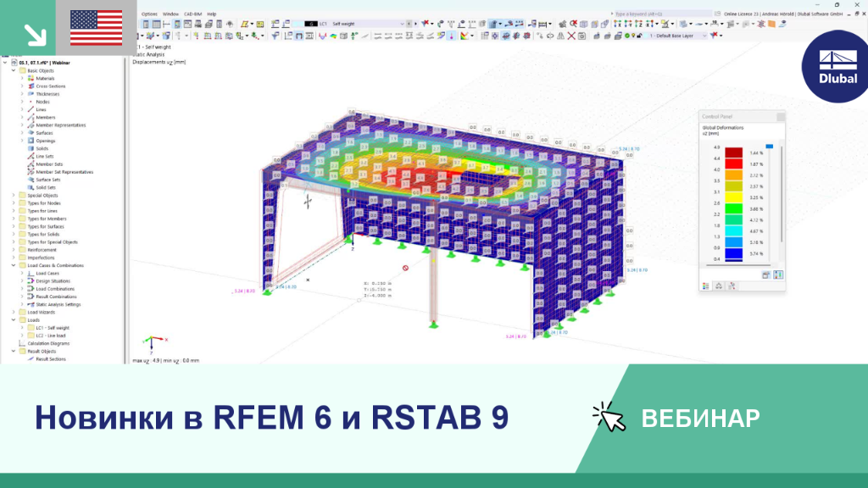This screenshot has width=868, height=488.
Task: Click the keyword search field
Action: (661, 14)
